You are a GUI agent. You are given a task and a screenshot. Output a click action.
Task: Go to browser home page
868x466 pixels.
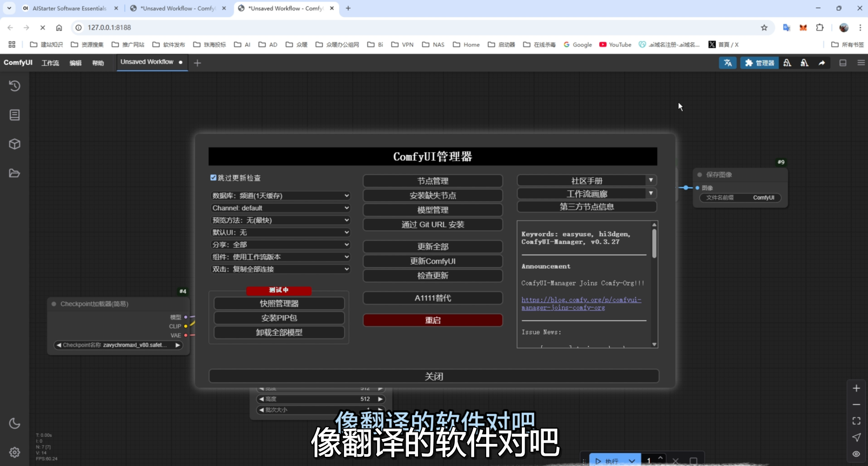[59, 28]
